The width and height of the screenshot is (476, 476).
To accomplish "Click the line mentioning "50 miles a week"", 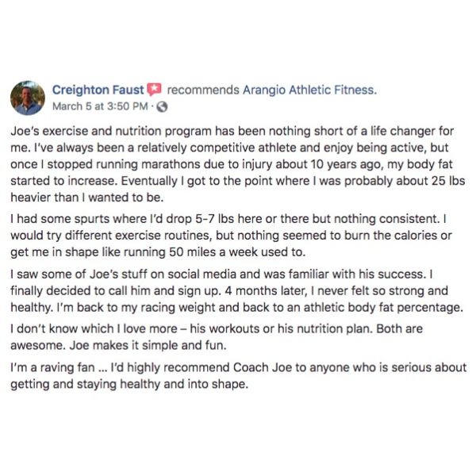I will [x=158, y=252].
